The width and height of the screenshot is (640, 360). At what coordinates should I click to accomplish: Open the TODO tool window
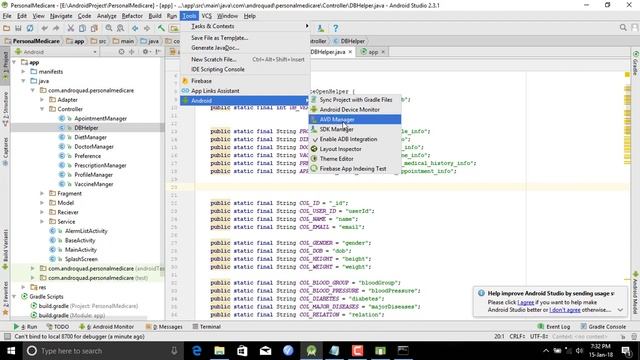coord(58,327)
